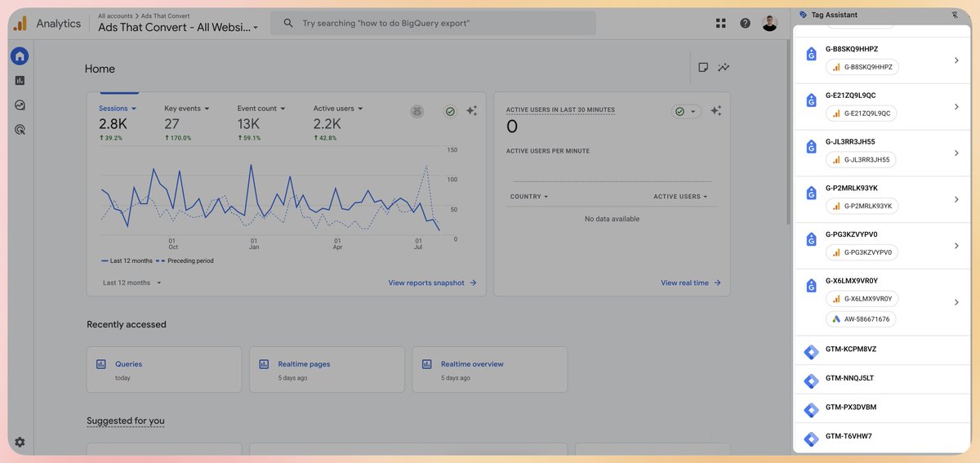Open the Realtime overview recent card
Viewport: 980px width, 463px height.
pyautogui.click(x=490, y=370)
